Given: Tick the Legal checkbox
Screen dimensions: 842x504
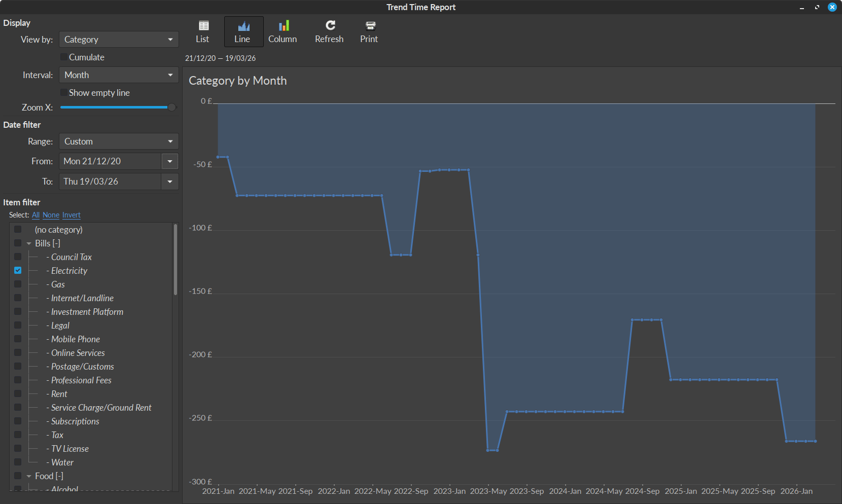Looking at the screenshot, I should click(18, 325).
